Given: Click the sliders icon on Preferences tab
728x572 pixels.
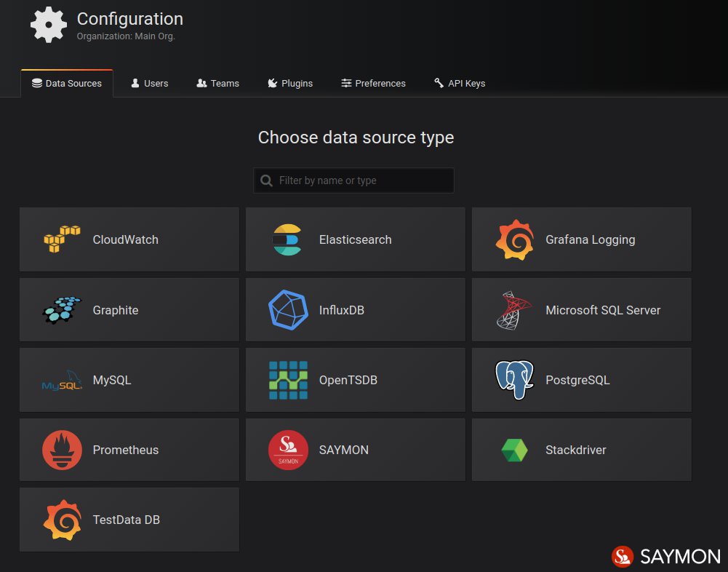Looking at the screenshot, I should pyautogui.click(x=346, y=83).
